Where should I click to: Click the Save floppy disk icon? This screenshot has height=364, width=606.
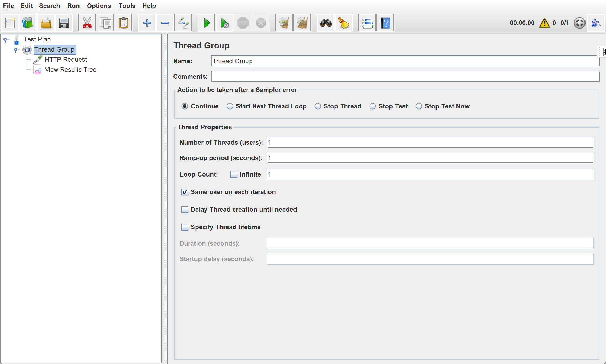click(x=64, y=23)
